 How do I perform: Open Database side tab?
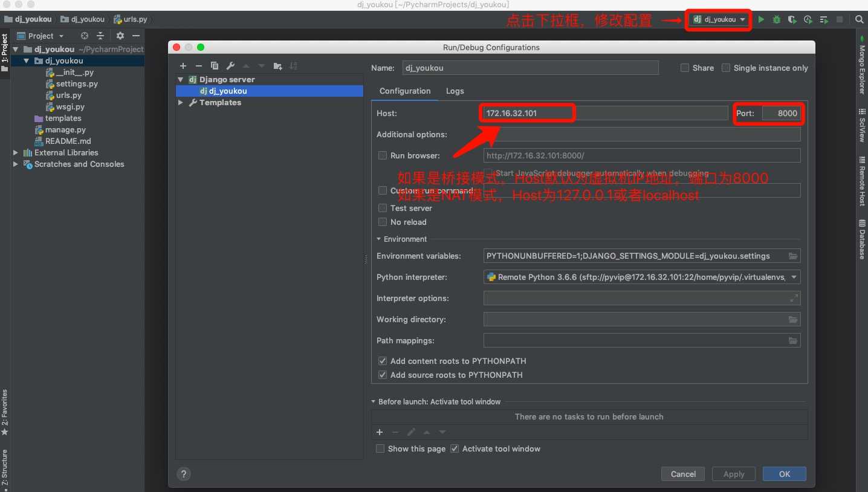tap(861, 239)
